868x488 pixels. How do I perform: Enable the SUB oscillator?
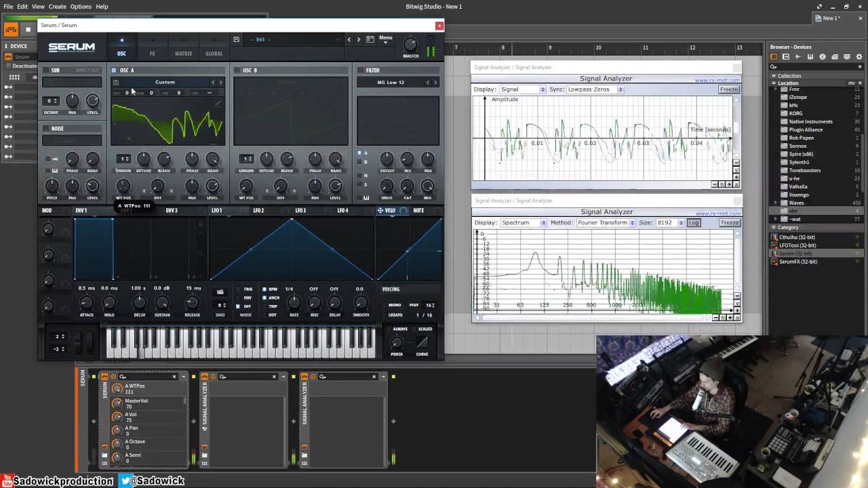click(x=47, y=70)
